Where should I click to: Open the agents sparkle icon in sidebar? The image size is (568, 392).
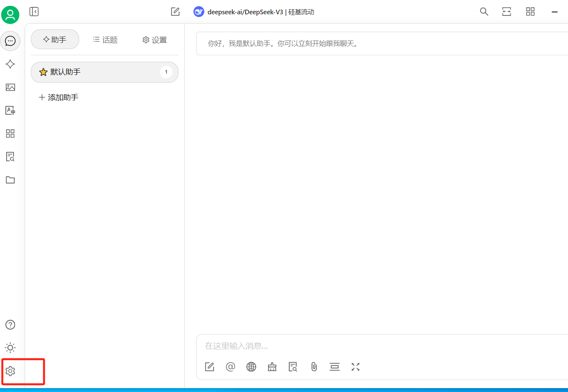pos(10,64)
